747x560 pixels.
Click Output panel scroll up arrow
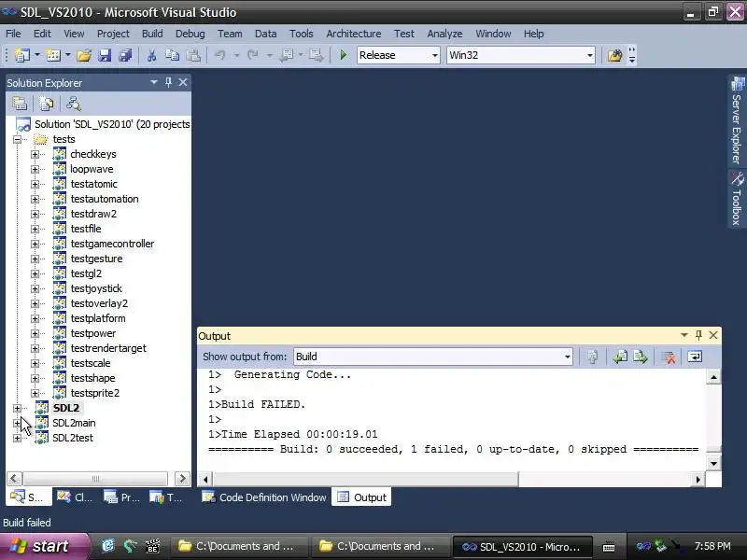coord(713,377)
